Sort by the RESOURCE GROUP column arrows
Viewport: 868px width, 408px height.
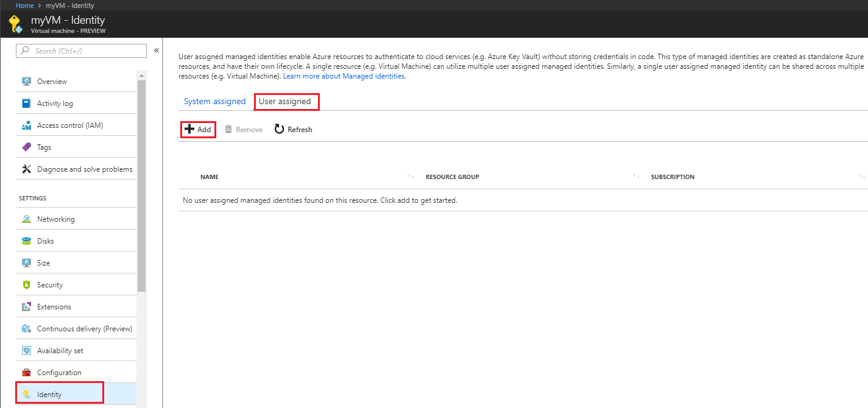(636, 177)
